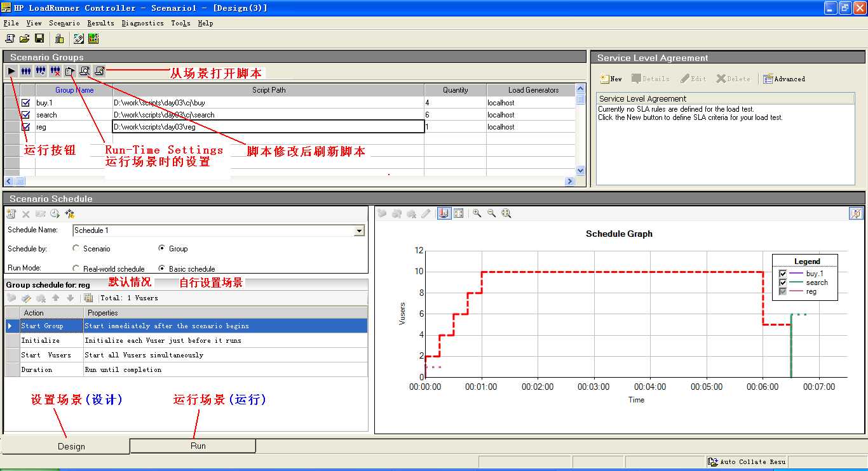Click the zoom reset icon on graph
Screen dimensions: 868x471
506,213
